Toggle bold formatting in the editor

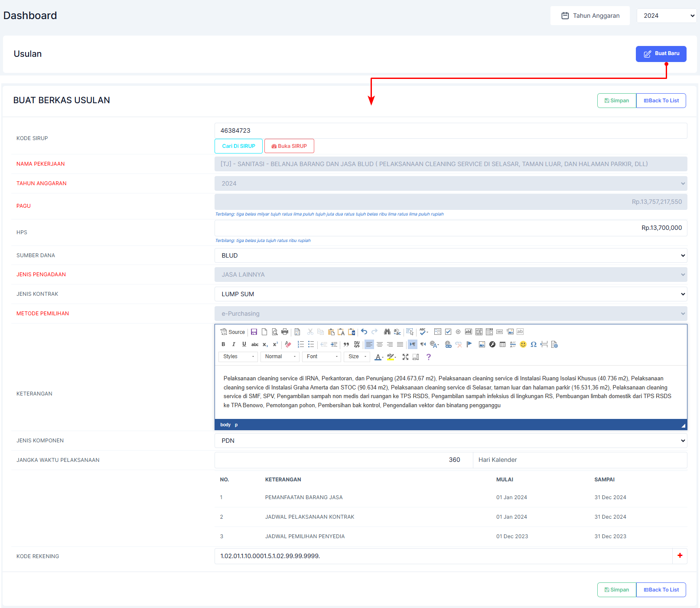point(223,345)
